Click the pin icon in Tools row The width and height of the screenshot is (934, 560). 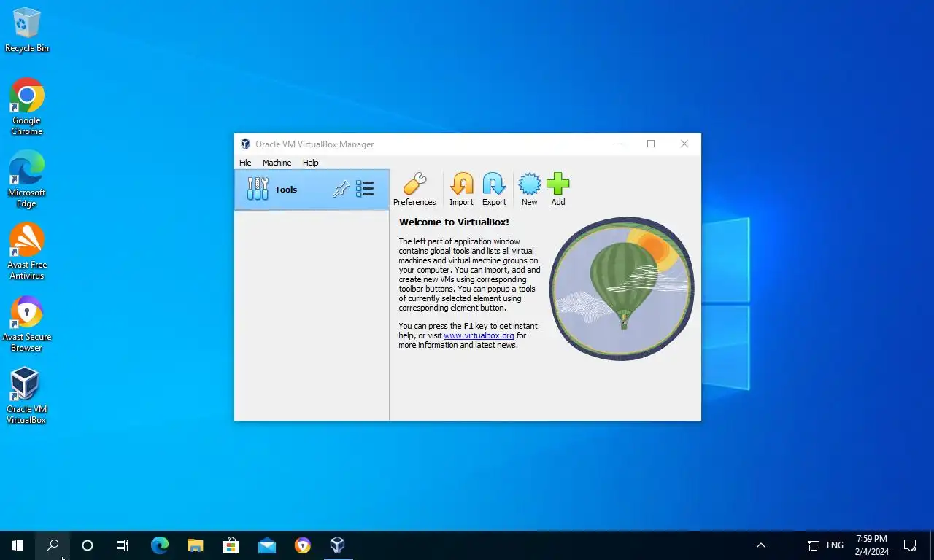click(341, 190)
